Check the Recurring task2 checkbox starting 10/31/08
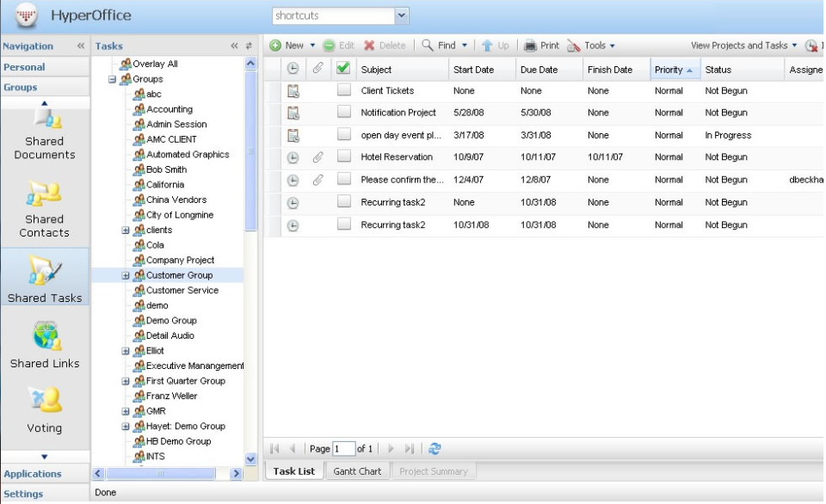Image resolution: width=826 pixels, height=504 pixels. pyautogui.click(x=344, y=224)
